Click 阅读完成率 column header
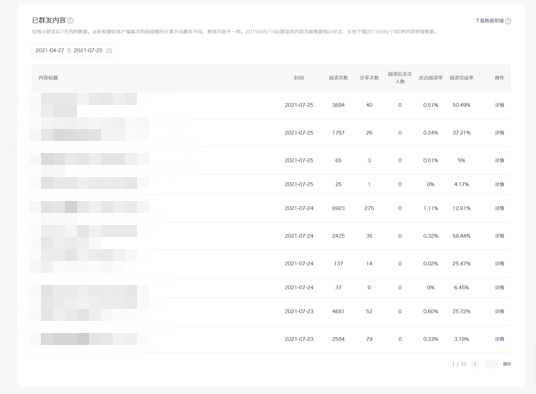The height and width of the screenshot is (394, 536). click(x=461, y=78)
